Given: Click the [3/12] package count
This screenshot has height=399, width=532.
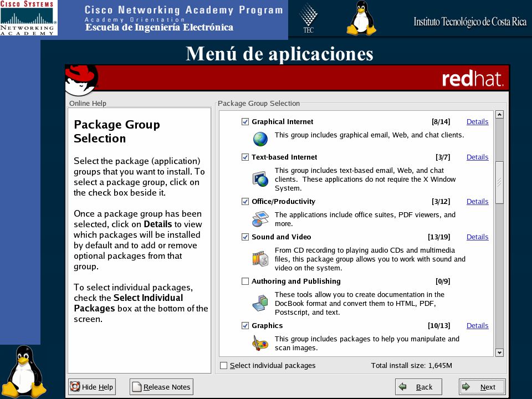Looking at the screenshot, I should [x=441, y=201].
